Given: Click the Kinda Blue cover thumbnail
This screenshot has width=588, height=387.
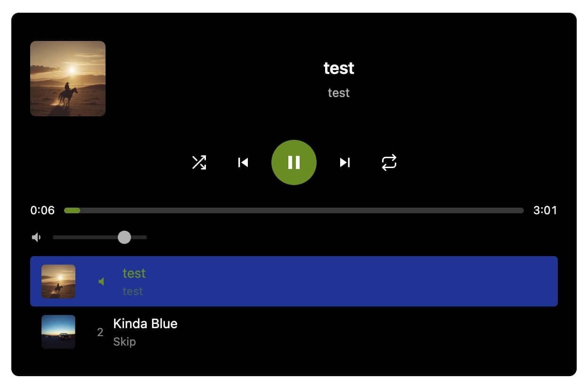Looking at the screenshot, I should (x=58, y=332).
